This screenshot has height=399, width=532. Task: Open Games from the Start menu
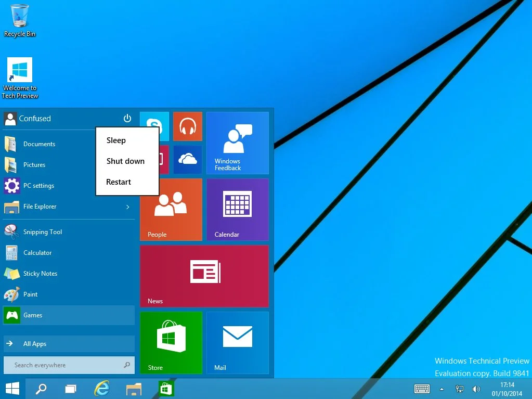point(69,315)
